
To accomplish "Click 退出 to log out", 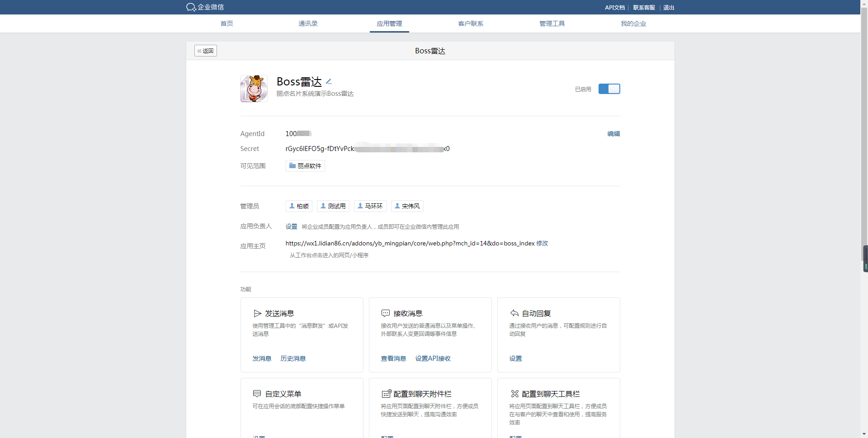I will tap(669, 7).
